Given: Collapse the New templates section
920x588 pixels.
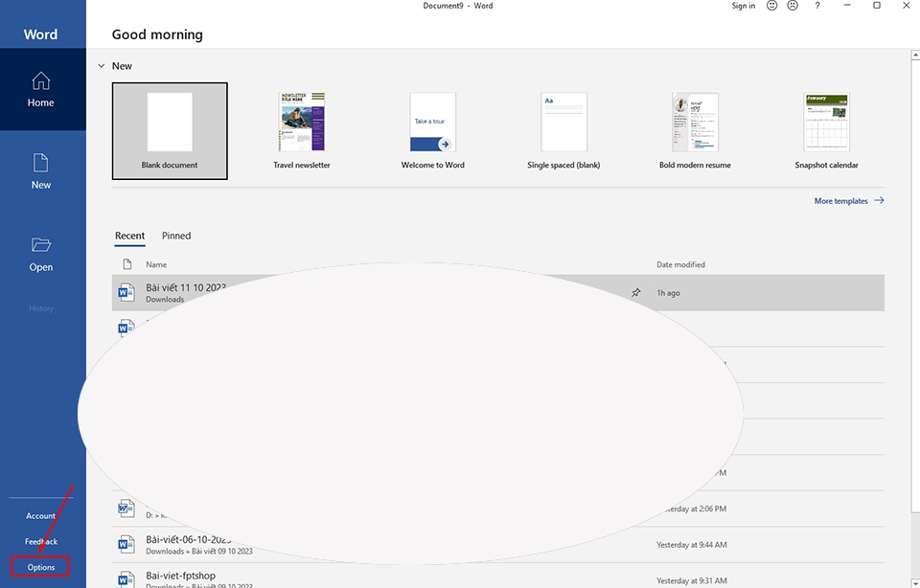Looking at the screenshot, I should (x=101, y=66).
